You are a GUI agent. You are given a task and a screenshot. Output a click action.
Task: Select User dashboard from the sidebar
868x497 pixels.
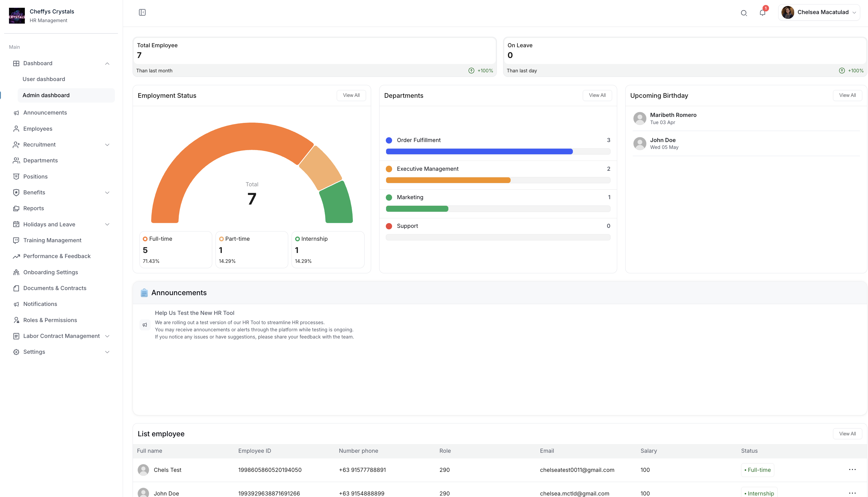pyautogui.click(x=44, y=79)
